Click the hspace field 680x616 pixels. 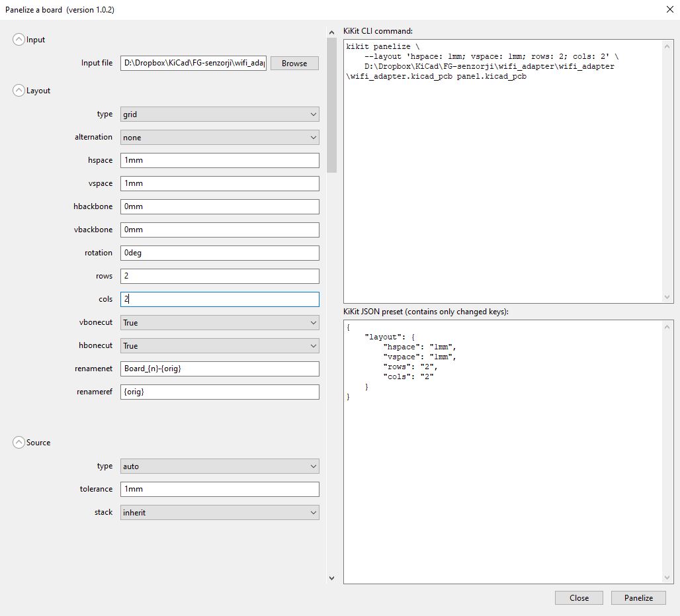[220, 160]
